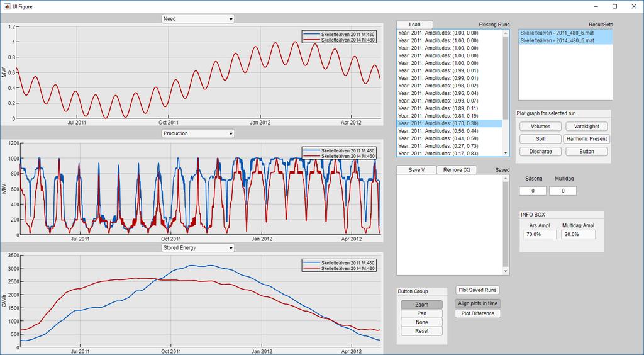
Task: Click the Remove (X) button
Action: click(x=457, y=170)
